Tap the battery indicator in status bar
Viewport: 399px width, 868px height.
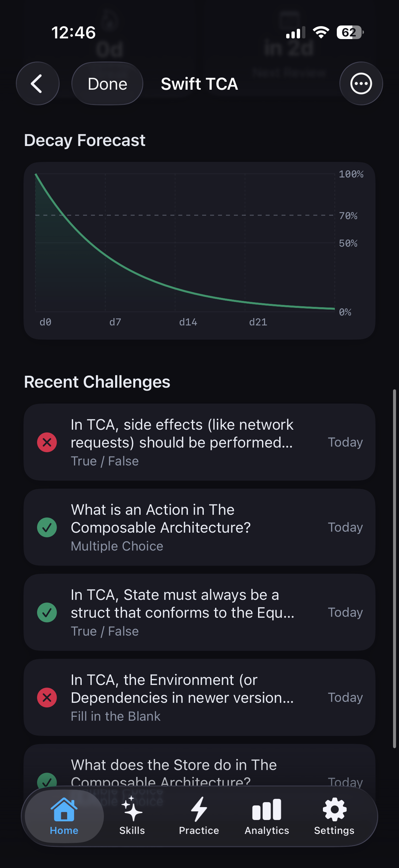click(349, 32)
